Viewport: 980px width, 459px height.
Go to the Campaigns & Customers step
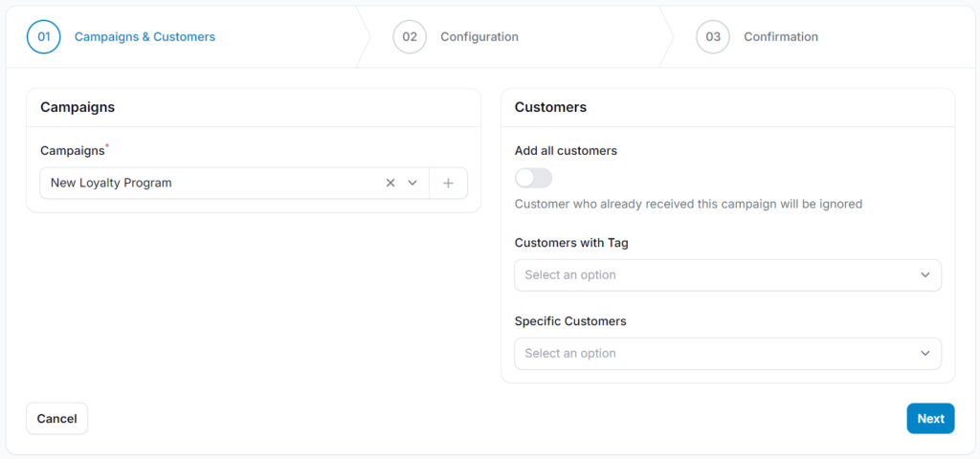145,37
